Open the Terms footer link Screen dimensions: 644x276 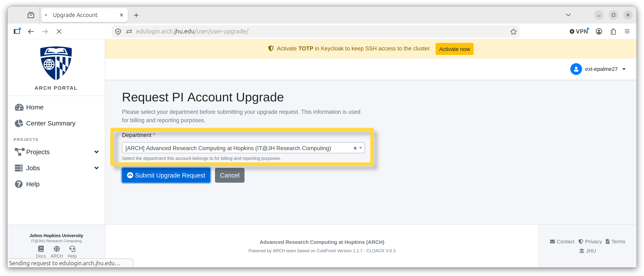[615, 241]
